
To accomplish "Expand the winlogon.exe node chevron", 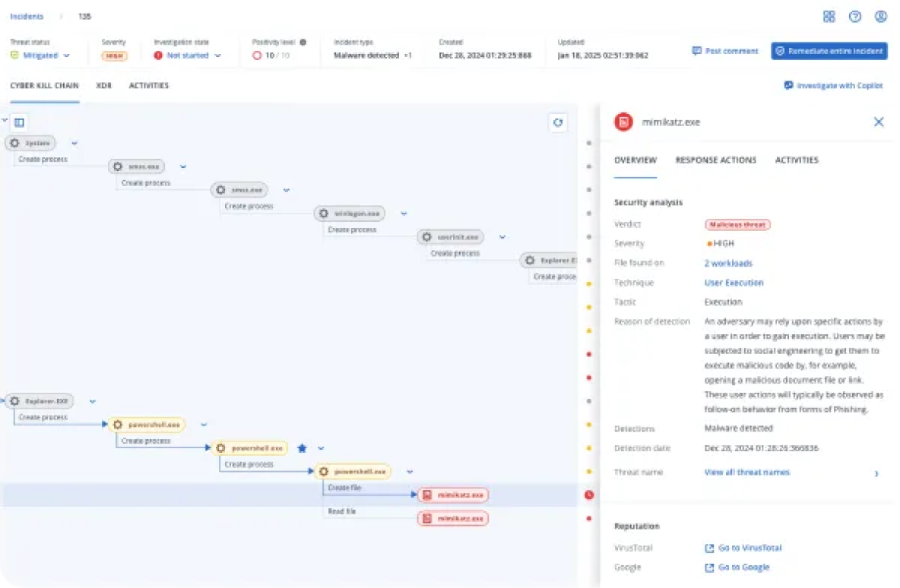I will pyautogui.click(x=404, y=213).
